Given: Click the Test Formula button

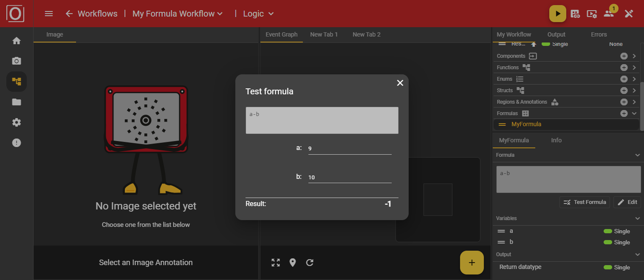Looking at the screenshot, I should [585, 202].
